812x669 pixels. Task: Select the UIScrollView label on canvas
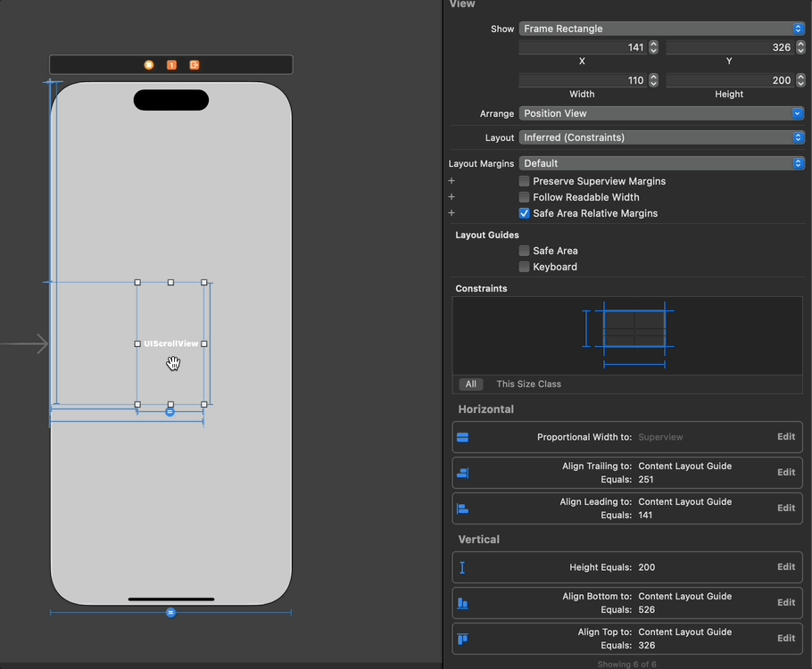click(171, 343)
